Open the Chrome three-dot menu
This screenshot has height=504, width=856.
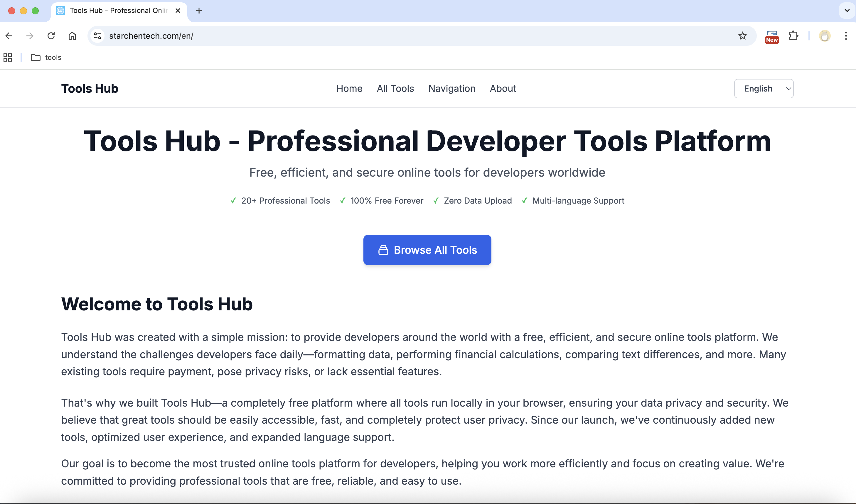pyautogui.click(x=846, y=36)
